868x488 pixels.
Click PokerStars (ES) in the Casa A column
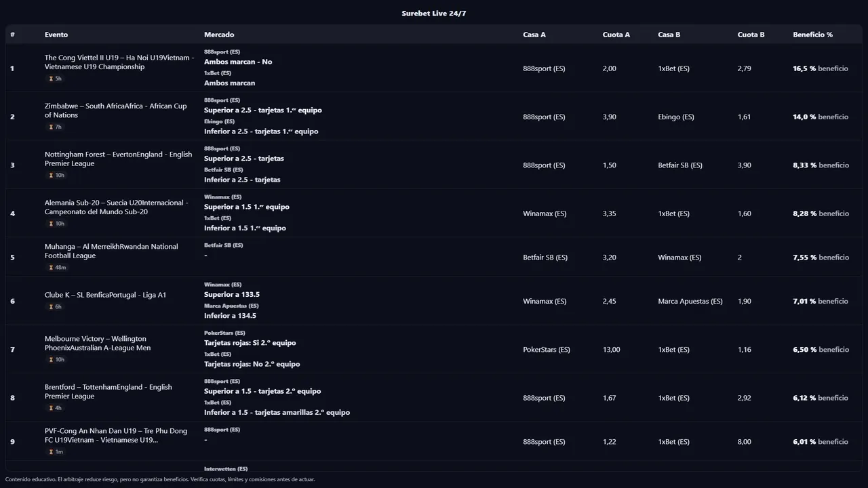pos(546,350)
